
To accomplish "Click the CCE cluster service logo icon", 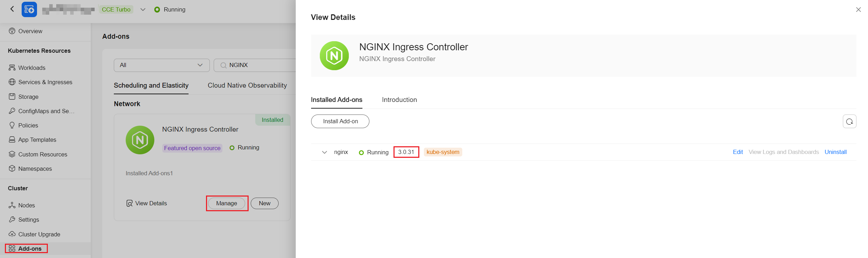I will (x=29, y=9).
